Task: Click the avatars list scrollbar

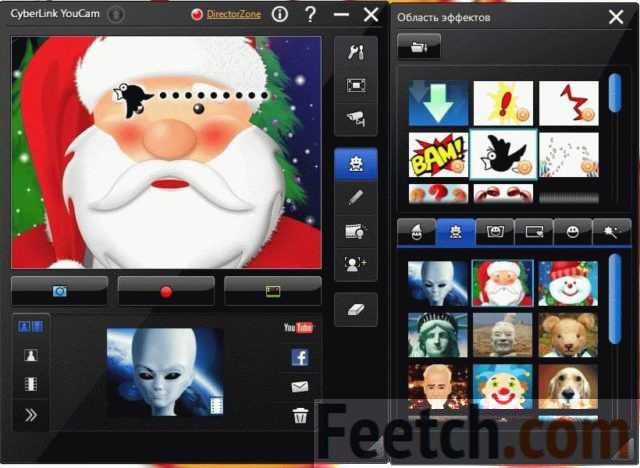Action: [x=615, y=299]
